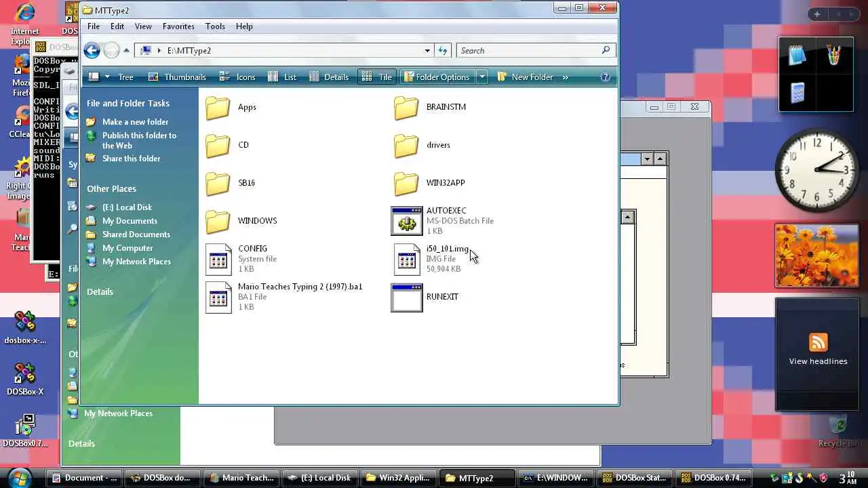Click in the Search input field
The image size is (868, 488).
click(529, 51)
